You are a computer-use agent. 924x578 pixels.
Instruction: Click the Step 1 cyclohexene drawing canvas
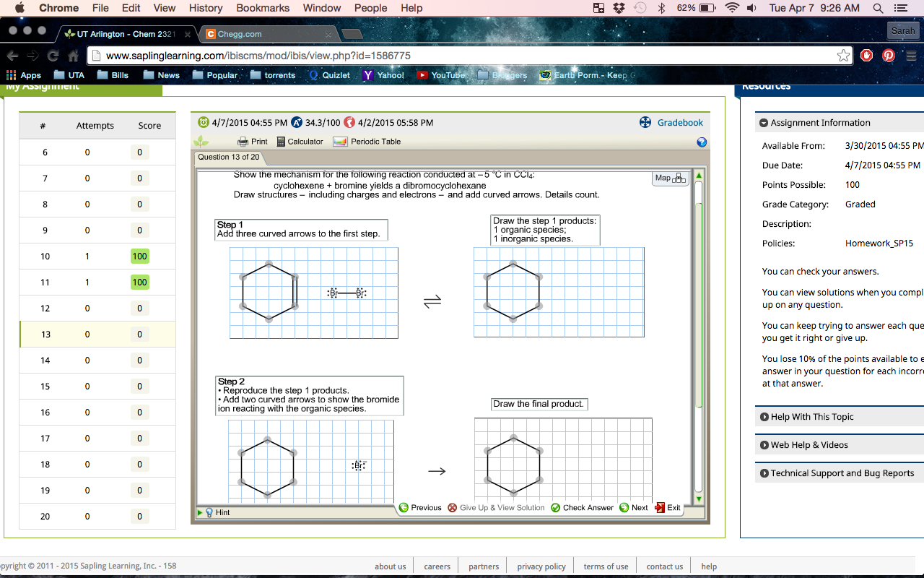[314, 293]
